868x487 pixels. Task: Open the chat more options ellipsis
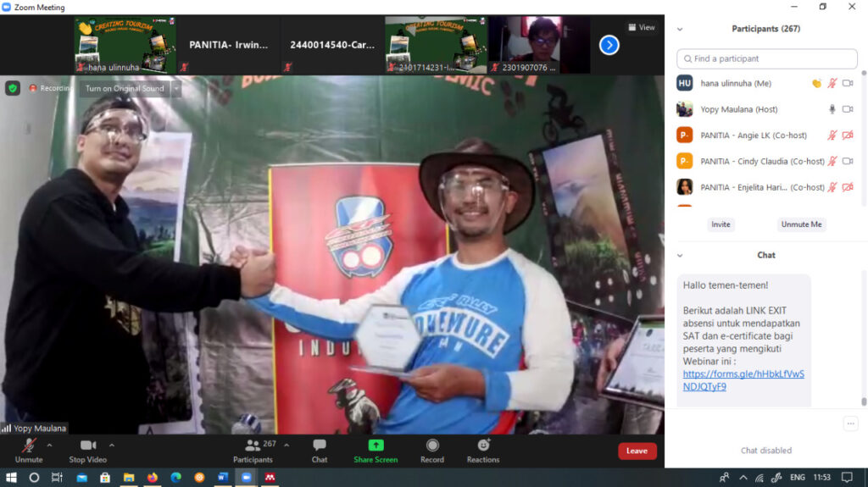850,423
